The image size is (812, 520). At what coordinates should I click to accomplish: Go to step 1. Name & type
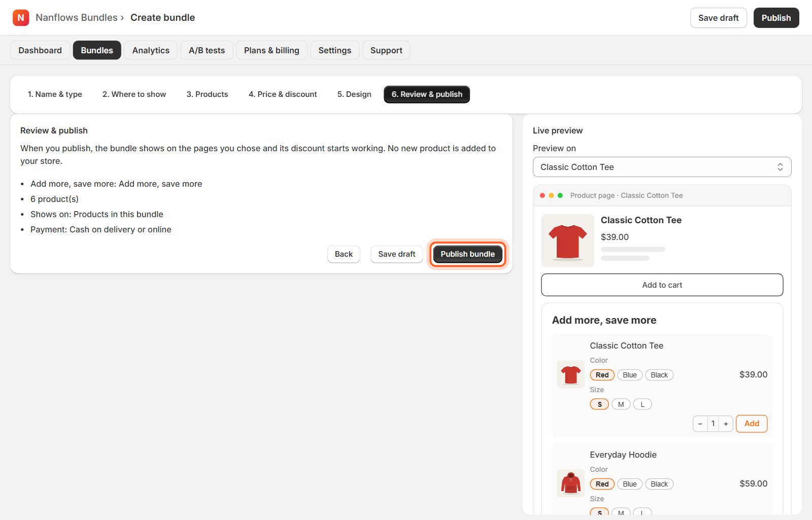55,94
